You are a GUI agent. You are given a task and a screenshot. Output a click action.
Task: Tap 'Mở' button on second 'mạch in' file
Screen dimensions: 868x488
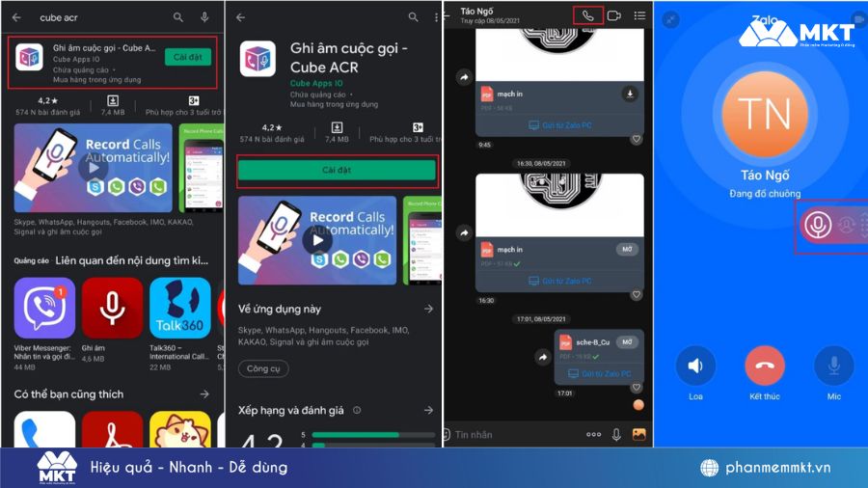627,249
